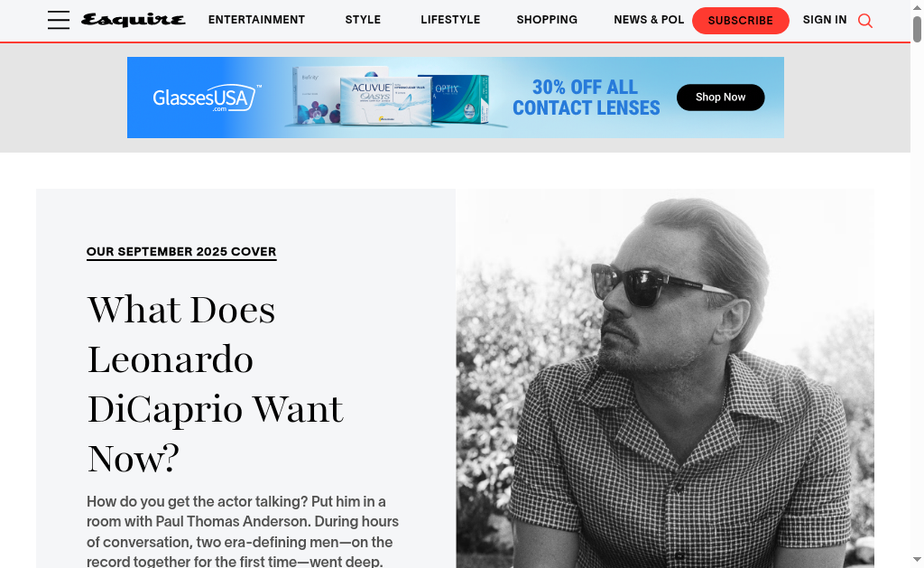Open the Leonardo DiCaprio headline article

[x=216, y=384]
